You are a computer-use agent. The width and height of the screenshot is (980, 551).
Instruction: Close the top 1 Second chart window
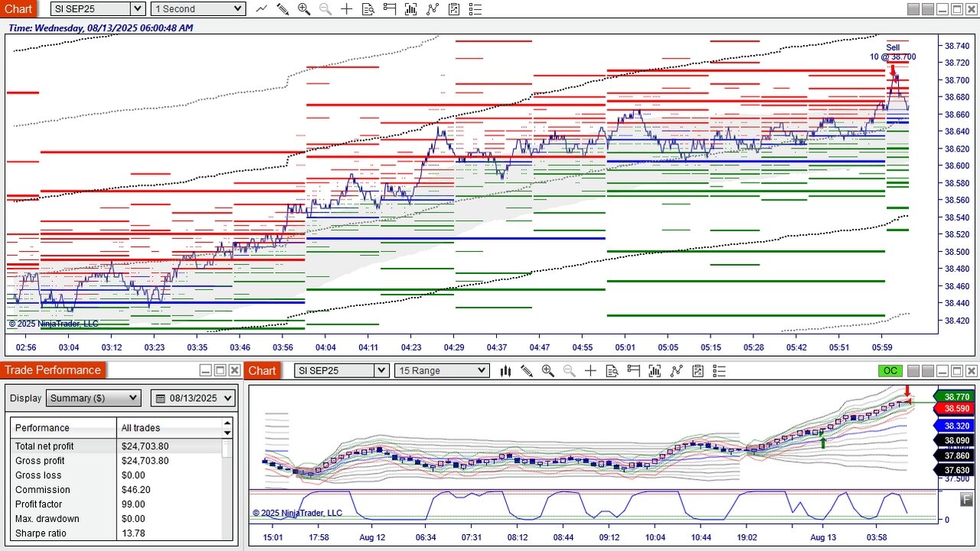pos(972,9)
